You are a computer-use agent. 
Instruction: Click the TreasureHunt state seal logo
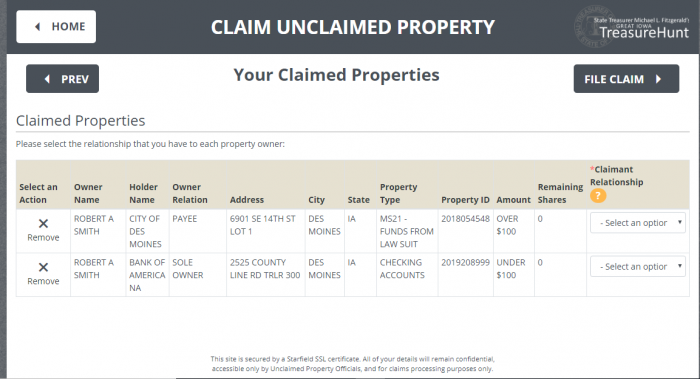coord(593,26)
